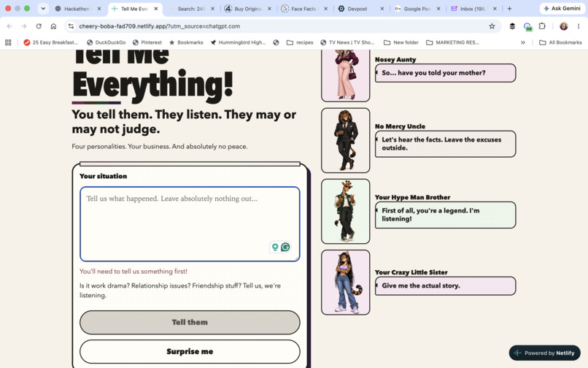The image size is (588, 368).
Task: Switch to the Google Pas tab
Action: [x=417, y=9]
